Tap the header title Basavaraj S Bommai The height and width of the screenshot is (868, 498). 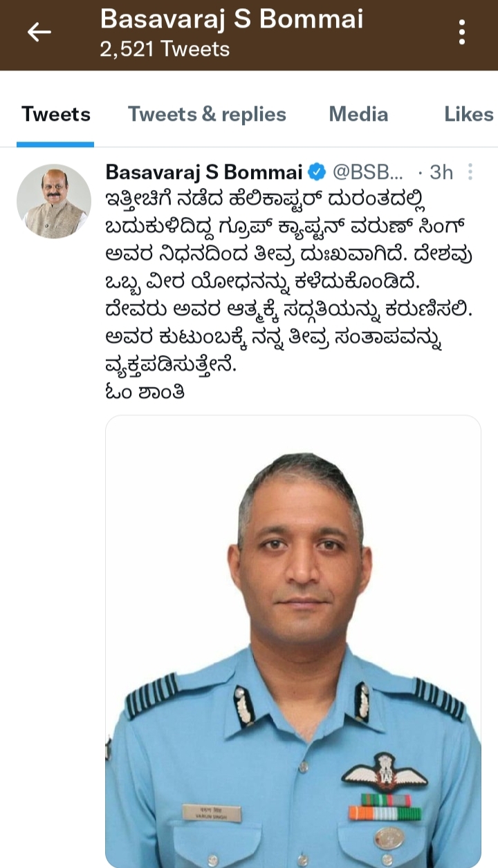click(232, 19)
